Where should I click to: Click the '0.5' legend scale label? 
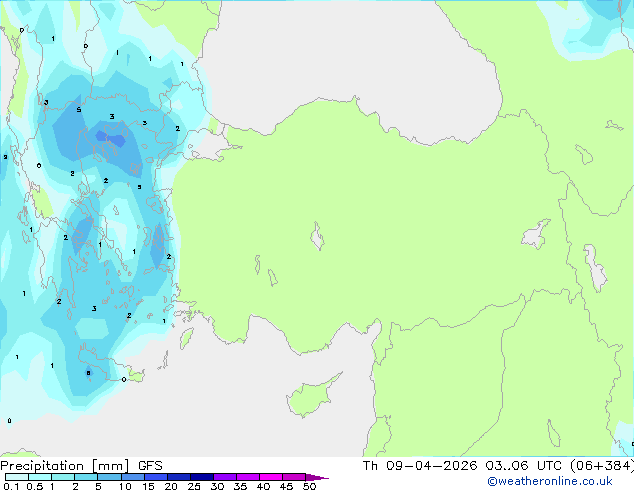pos(35,486)
